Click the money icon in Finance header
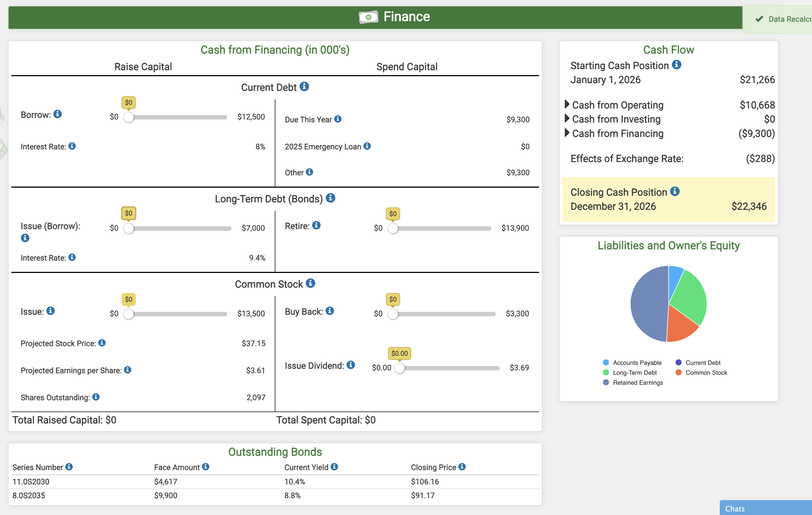Viewport: 812px width, 515px height. (x=368, y=17)
